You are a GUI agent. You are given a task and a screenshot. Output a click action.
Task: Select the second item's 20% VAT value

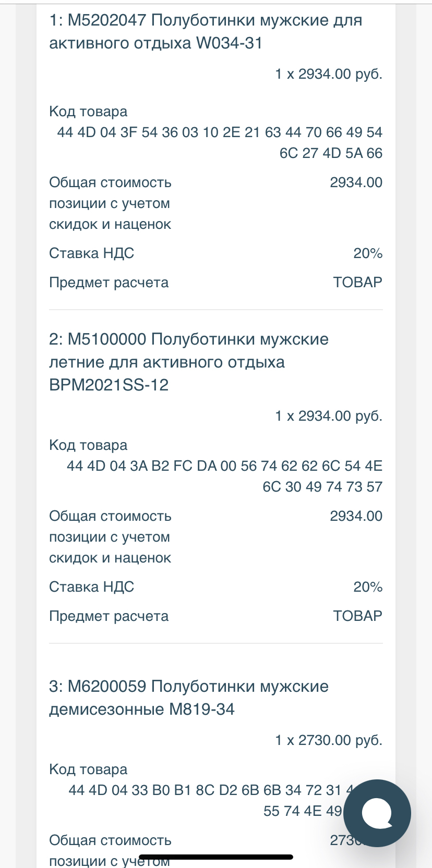click(368, 587)
